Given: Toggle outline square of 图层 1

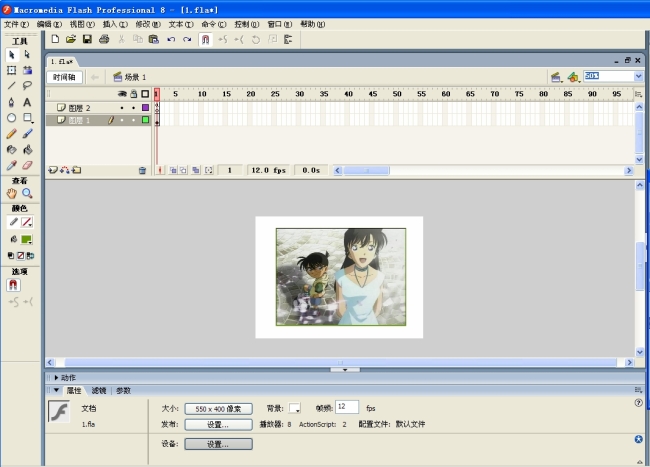Looking at the screenshot, I should coord(146,120).
